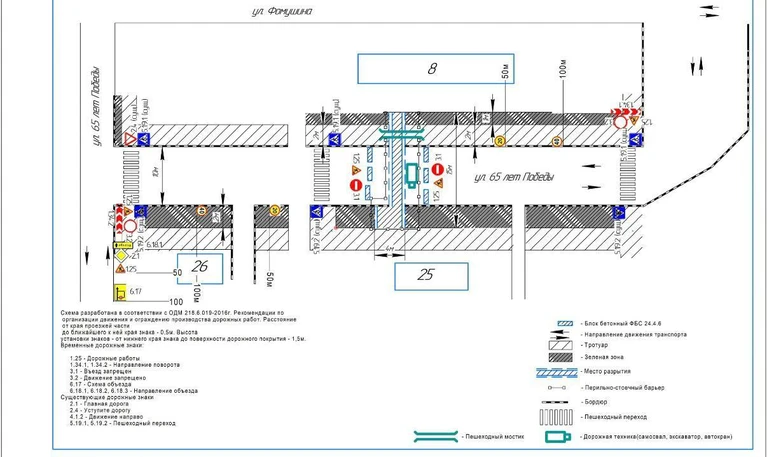Select building number 8 rectangle
Screen dimensions: 767x457
coord(430,69)
